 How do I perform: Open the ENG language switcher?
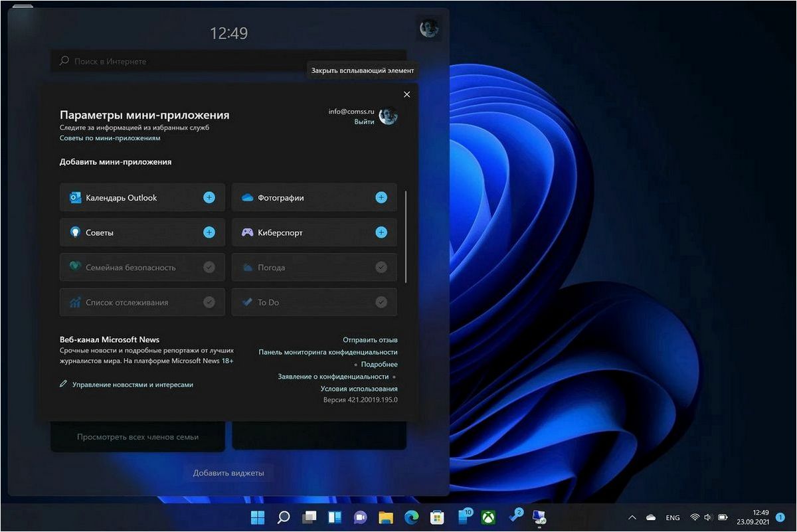(x=673, y=517)
